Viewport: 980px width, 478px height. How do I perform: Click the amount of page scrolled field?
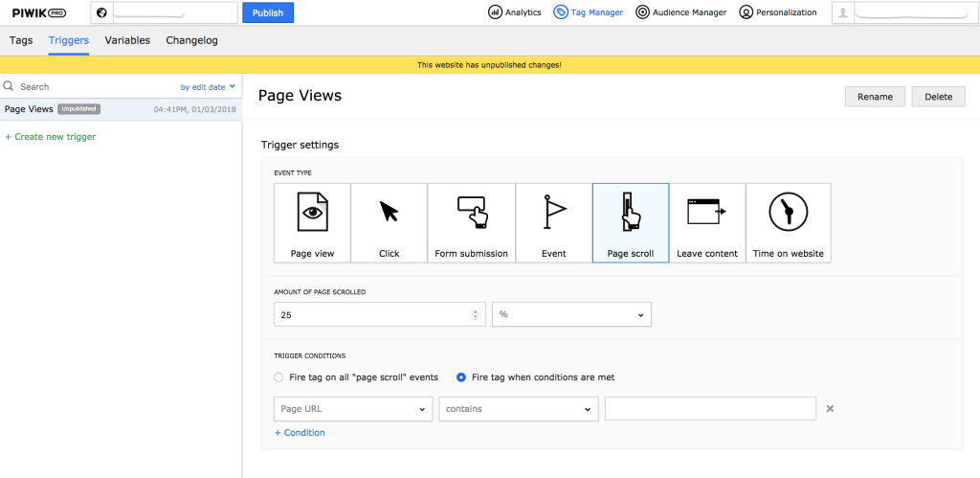379,315
